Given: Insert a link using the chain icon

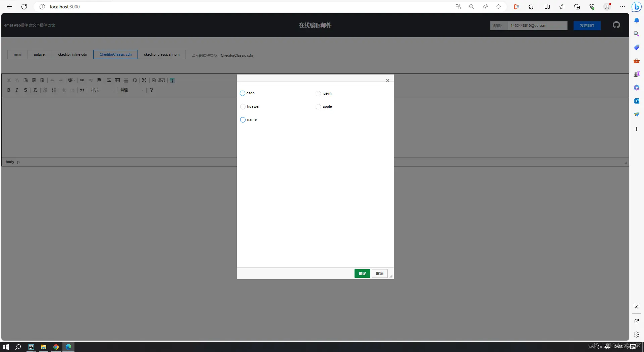Looking at the screenshot, I should [x=82, y=81].
